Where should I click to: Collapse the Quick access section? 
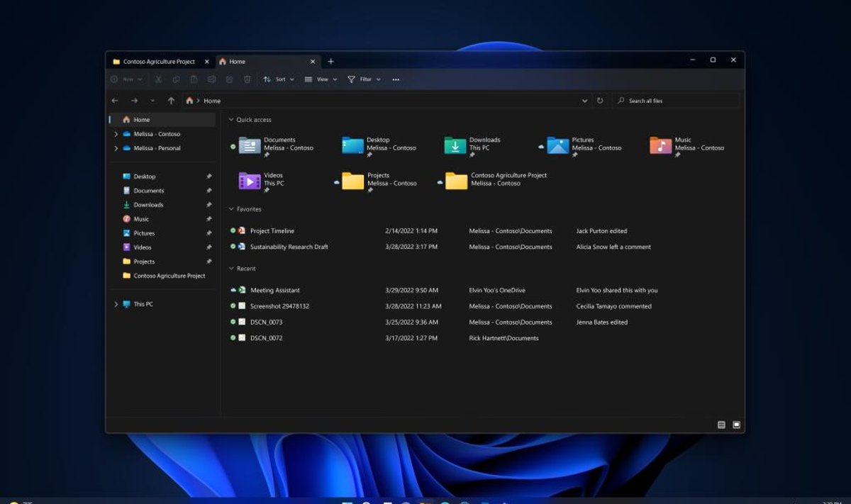[231, 120]
